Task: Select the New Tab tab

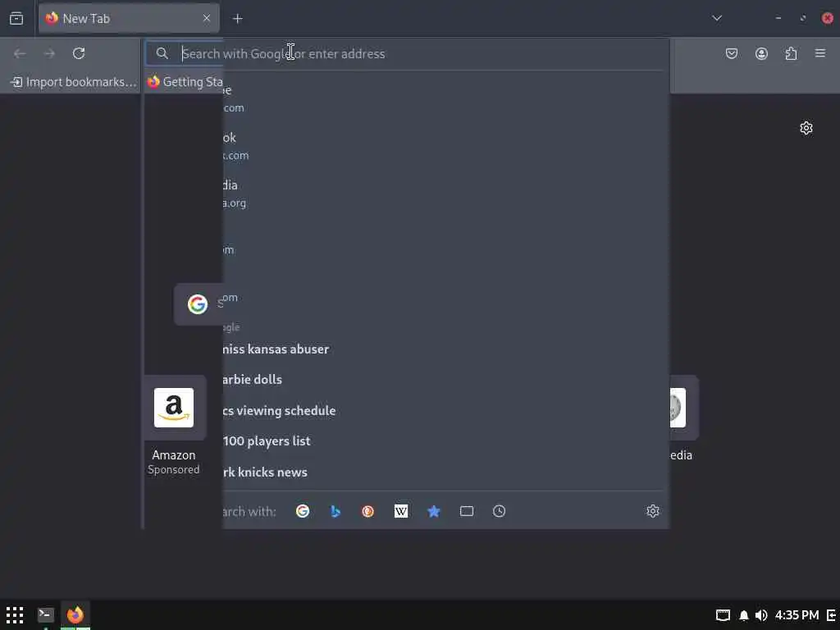Action: click(x=129, y=19)
